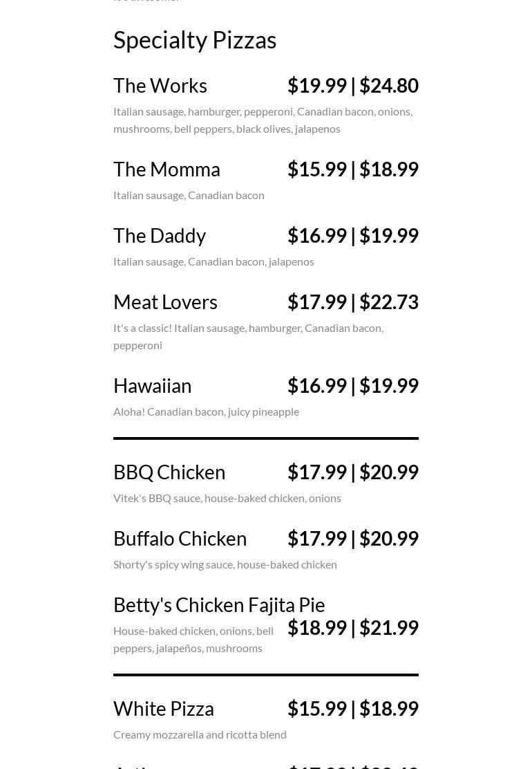
Task: Click BBQ Chicken price $17.99 | $20.99
Action: [x=352, y=472]
